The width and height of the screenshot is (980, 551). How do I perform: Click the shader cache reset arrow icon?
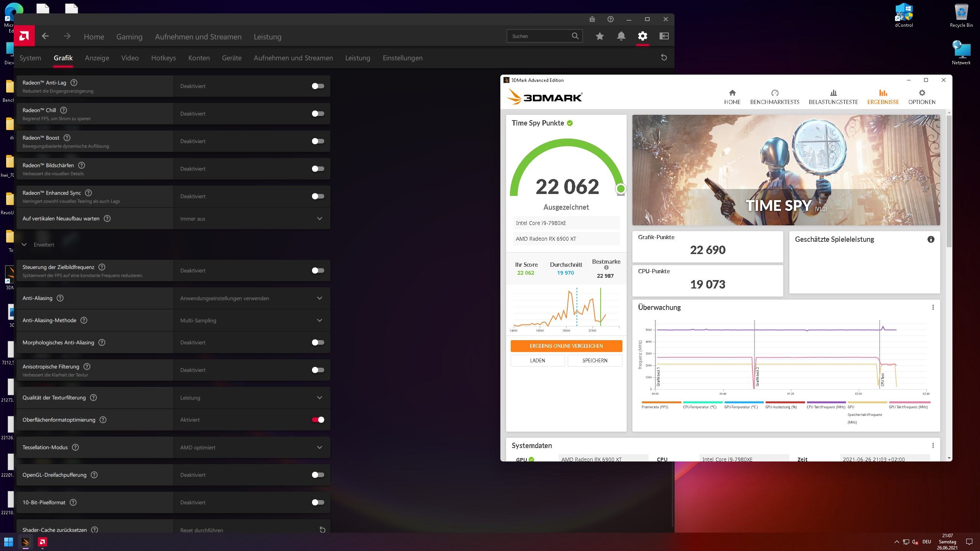(322, 530)
